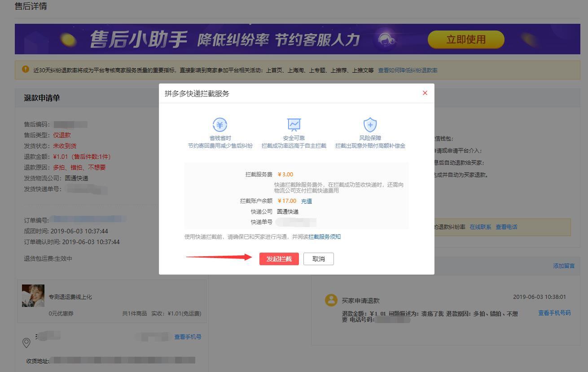Screen dimensions: 588x372
Task: Click the 立即使用 banner button
Action: [465, 39]
